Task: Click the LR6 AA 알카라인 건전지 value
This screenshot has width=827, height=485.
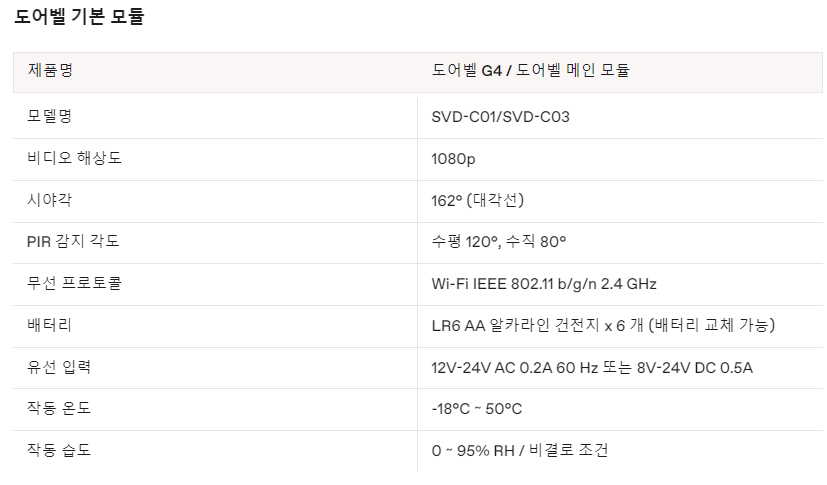Action: (603, 325)
